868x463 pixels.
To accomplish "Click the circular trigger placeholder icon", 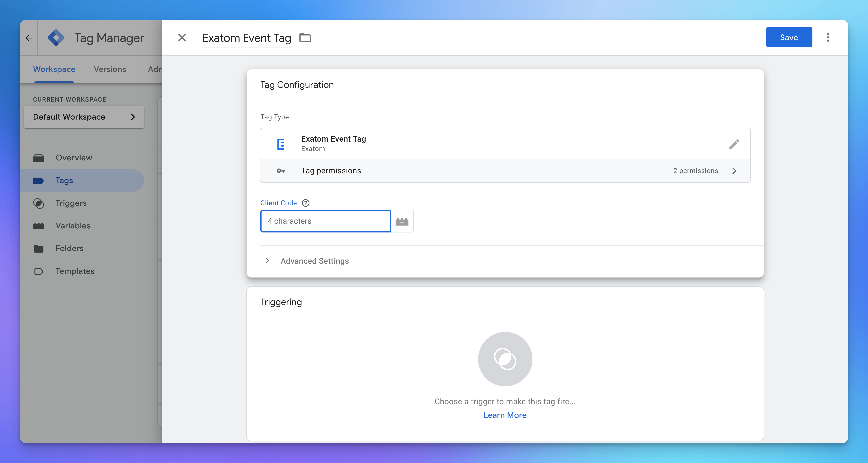I will (505, 359).
